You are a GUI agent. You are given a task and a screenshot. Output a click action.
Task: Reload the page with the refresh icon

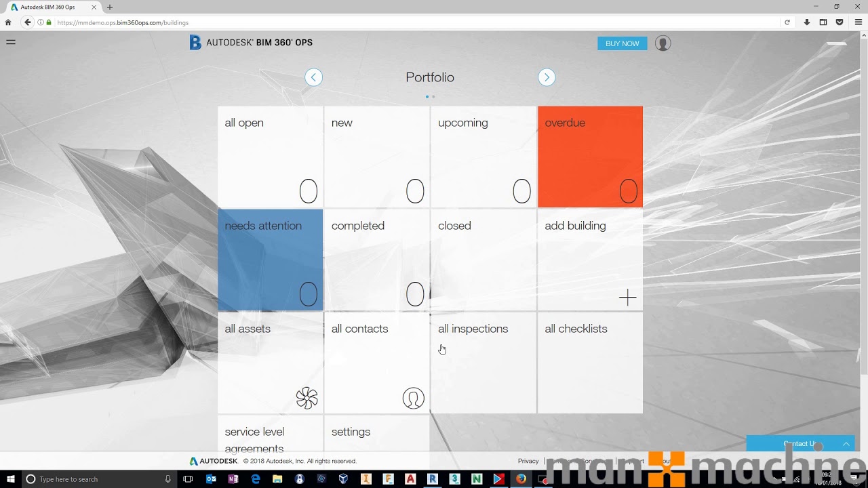[787, 22]
